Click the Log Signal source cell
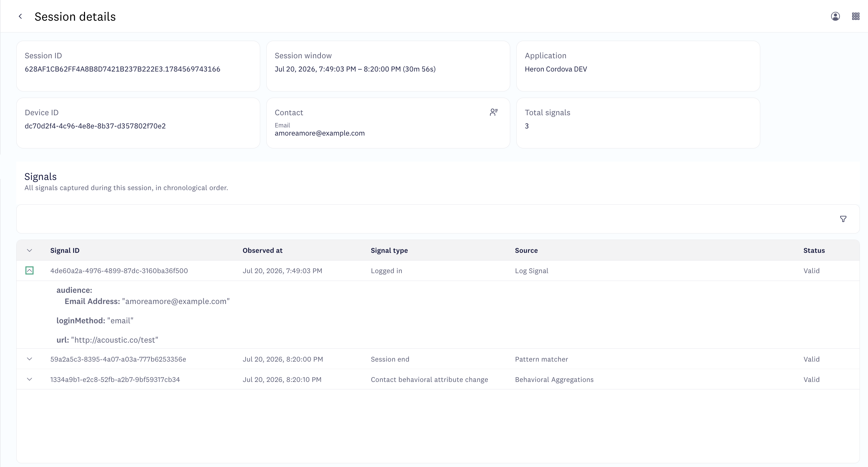The image size is (868, 467). [532, 271]
